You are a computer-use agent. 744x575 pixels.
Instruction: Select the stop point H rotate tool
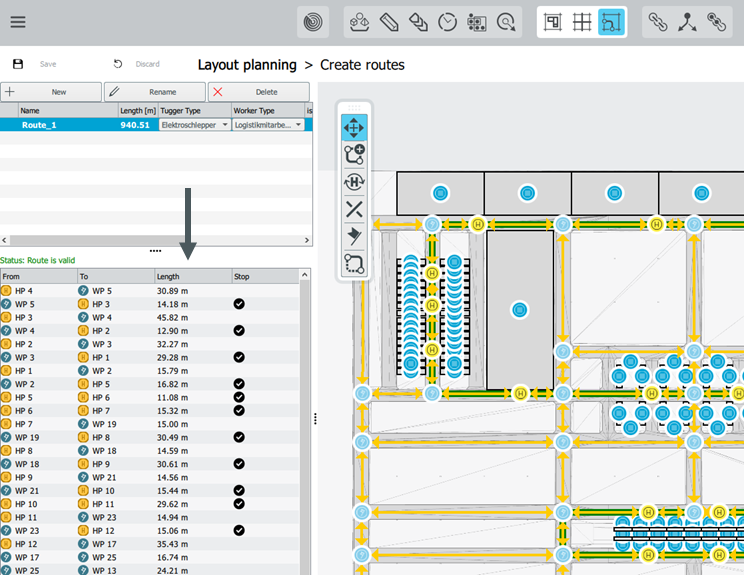(354, 182)
